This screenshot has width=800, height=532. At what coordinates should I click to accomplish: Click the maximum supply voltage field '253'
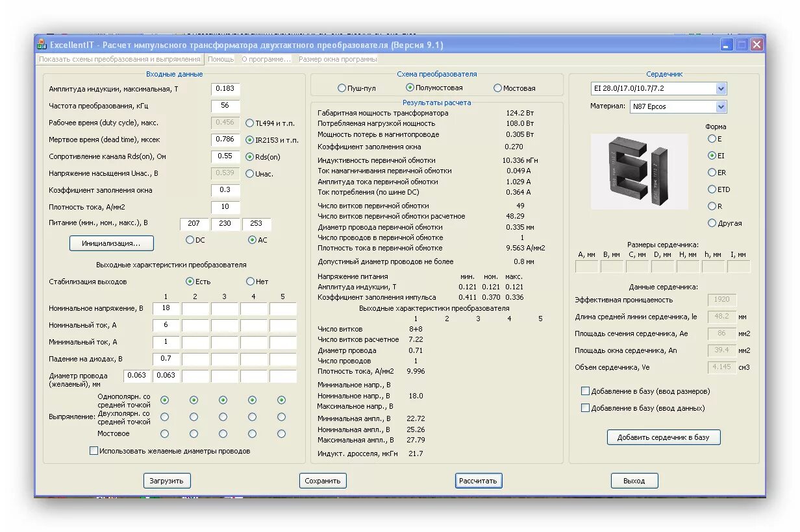coord(256,224)
